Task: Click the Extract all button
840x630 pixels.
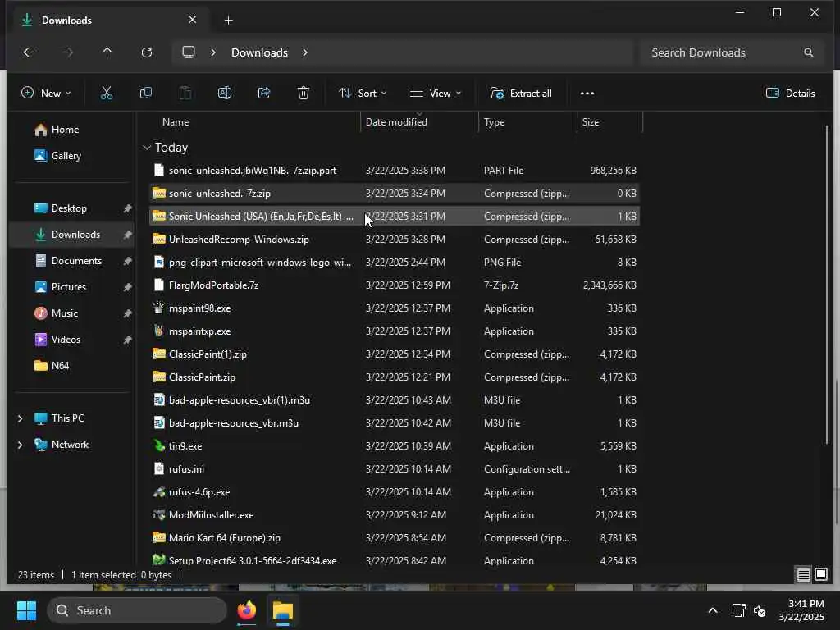Action: pos(521,94)
